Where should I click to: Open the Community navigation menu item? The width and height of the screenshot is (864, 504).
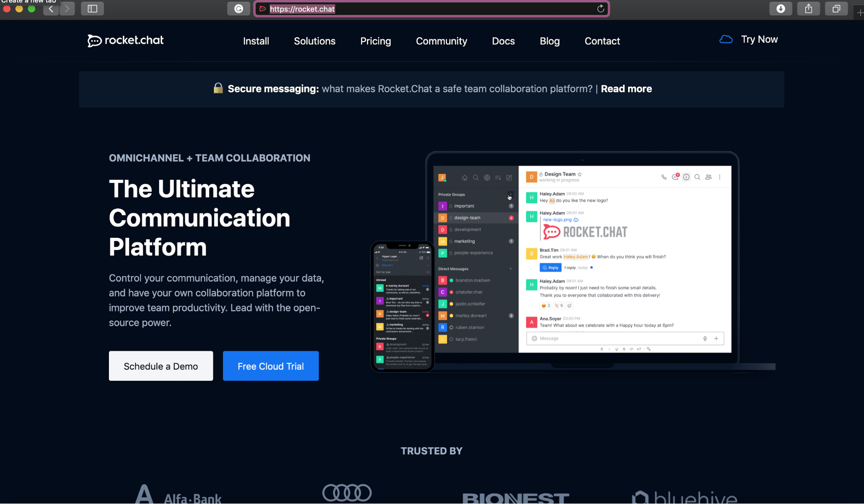[x=441, y=41]
